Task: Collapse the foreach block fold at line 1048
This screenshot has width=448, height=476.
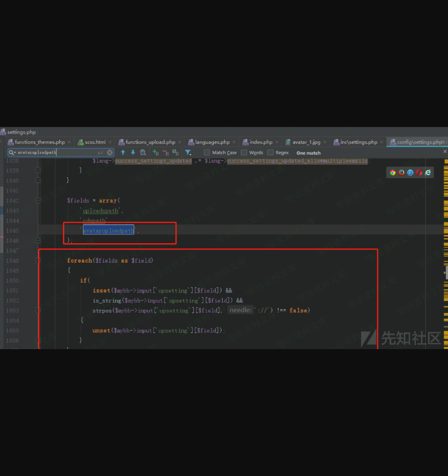Action: [x=38, y=260]
